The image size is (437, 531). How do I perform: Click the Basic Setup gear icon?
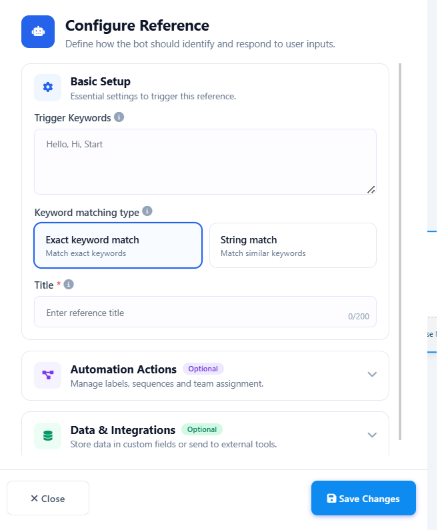coord(48,87)
